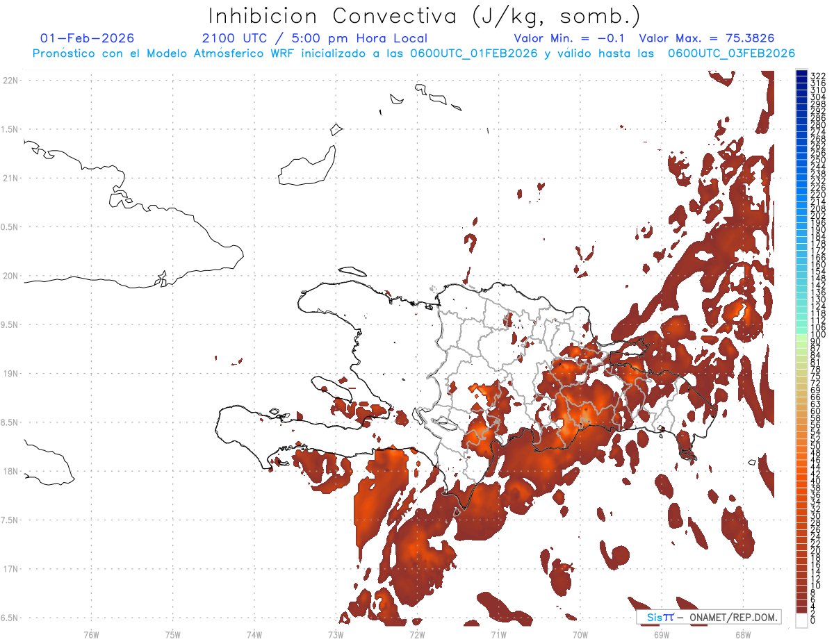Select the date text "01-Feb-2026"
Screen dimensions: 834x644
(87, 39)
